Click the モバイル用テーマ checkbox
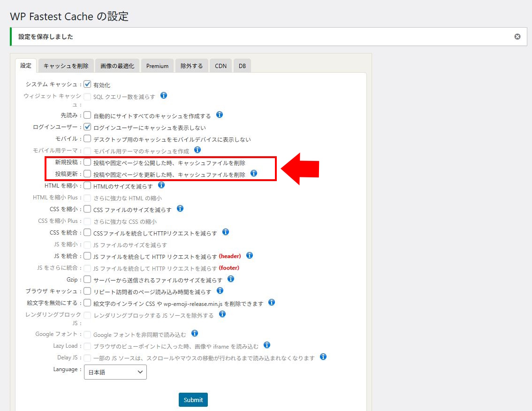 87,151
